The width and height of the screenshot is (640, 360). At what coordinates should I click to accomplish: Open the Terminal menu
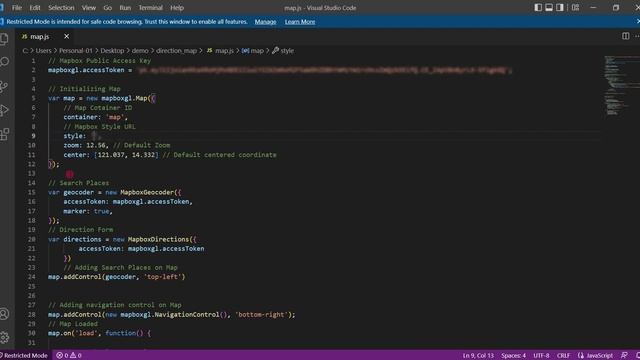150,8
